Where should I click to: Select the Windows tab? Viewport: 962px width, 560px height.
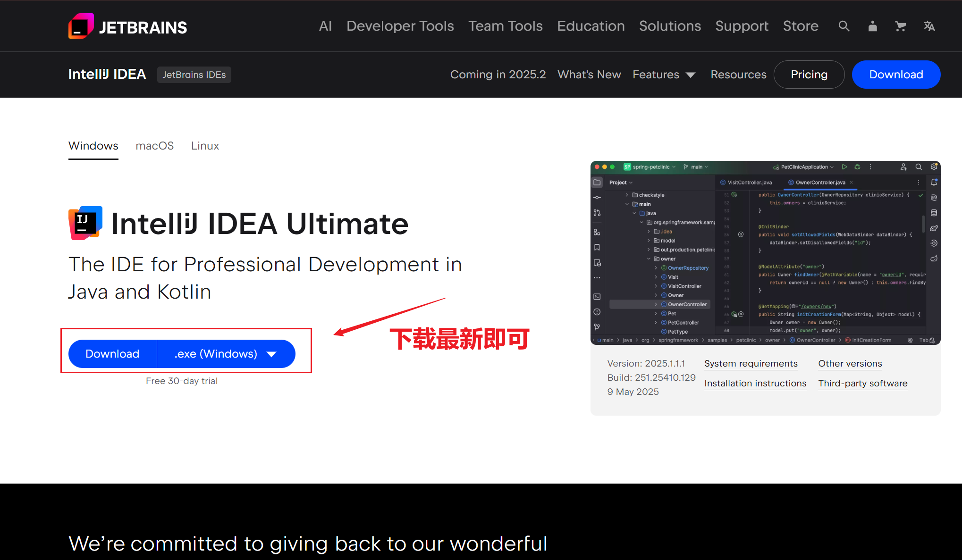click(93, 146)
